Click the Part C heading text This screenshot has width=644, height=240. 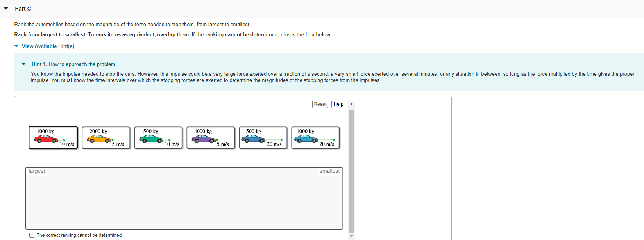23,9
